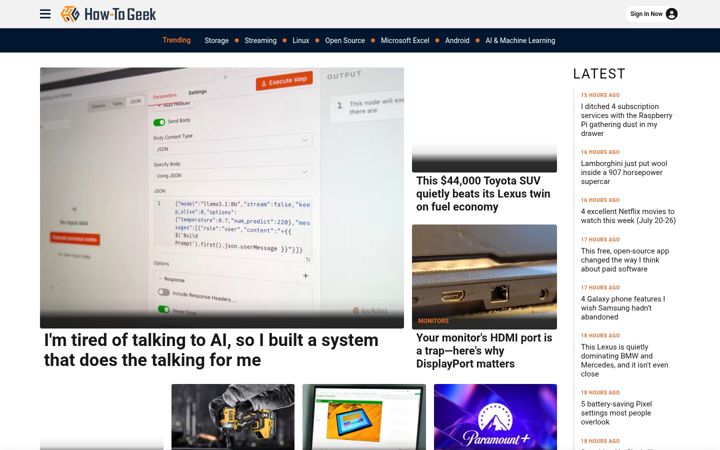720x450 pixels.
Task: Go to the Linux topic
Action: [x=301, y=40]
